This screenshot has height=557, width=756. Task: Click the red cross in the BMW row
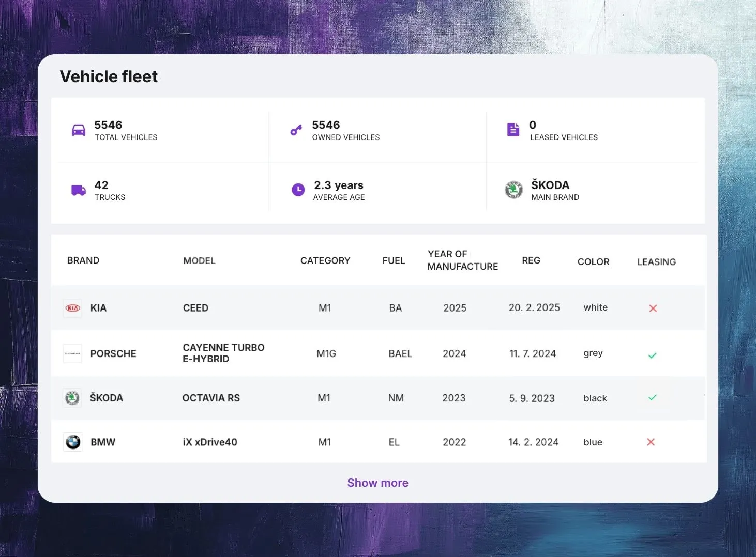[651, 442]
